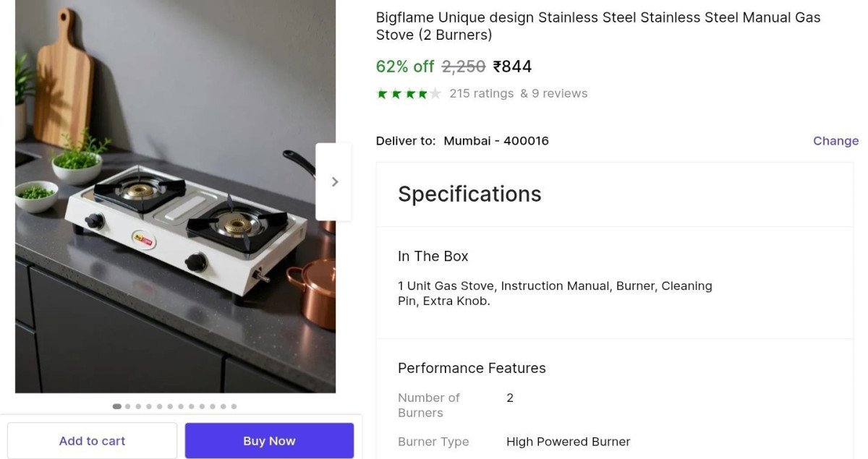The image size is (868, 459).
Task: Add the gas stove to cart
Action: tap(92, 441)
